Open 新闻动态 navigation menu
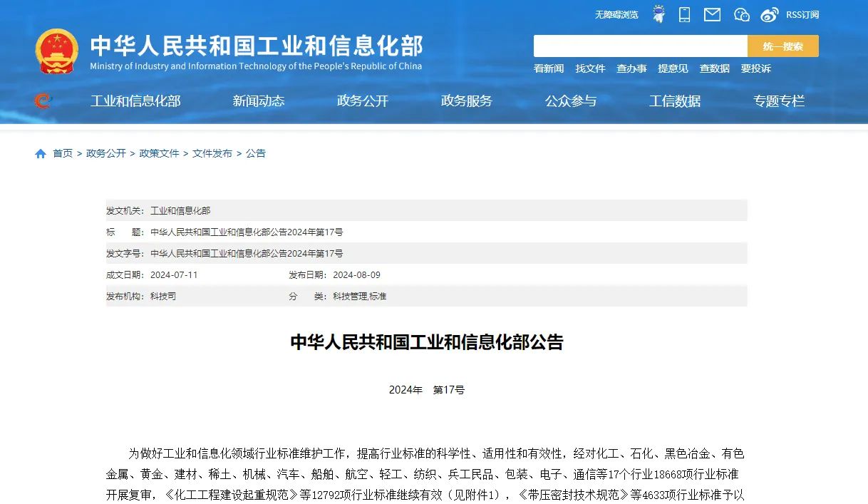 pos(259,101)
